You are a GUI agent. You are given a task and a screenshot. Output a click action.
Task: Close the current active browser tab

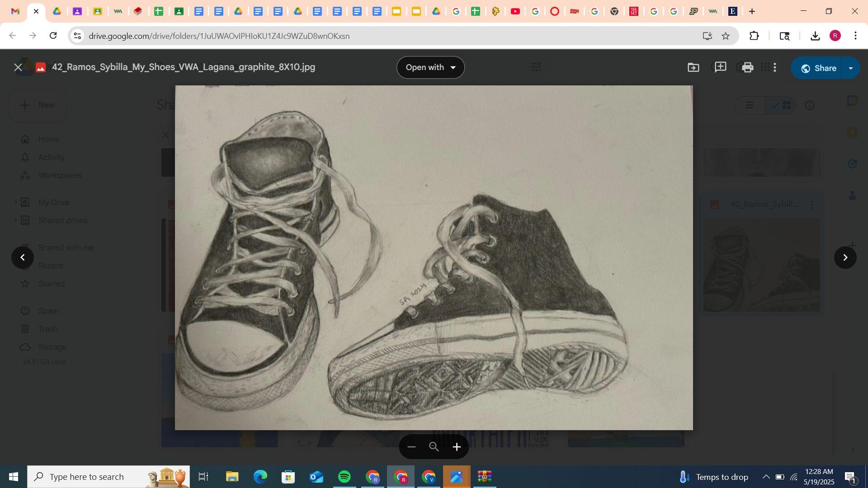(36, 11)
